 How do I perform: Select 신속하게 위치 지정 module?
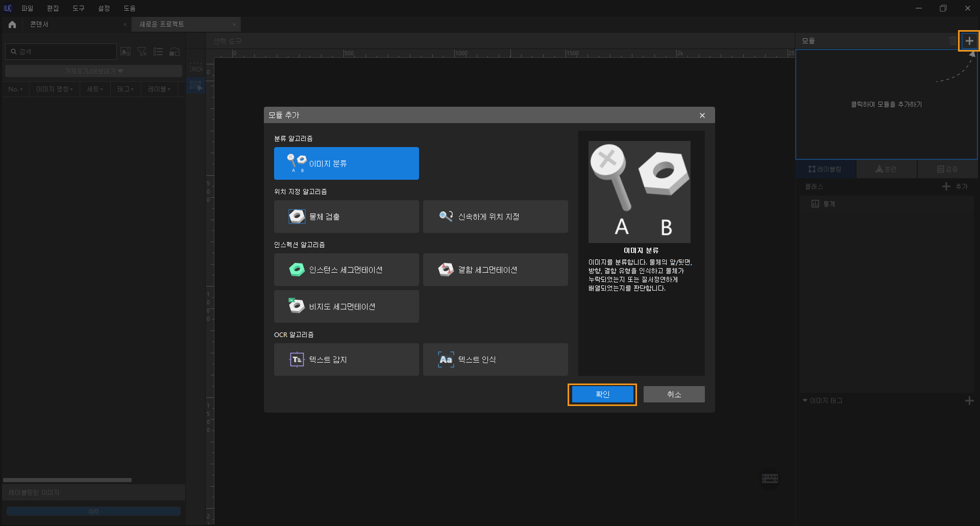(495, 217)
